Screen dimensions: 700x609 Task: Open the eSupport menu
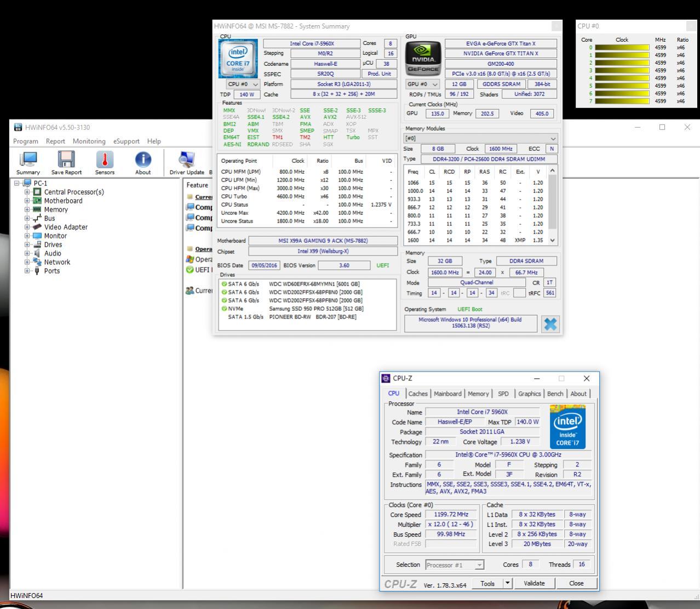pos(126,141)
